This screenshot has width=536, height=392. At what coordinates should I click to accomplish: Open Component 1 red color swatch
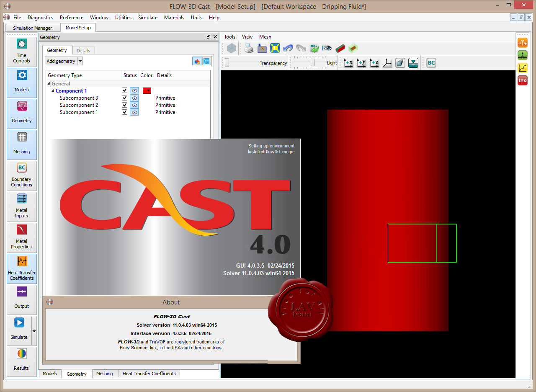click(x=147, y=90)
